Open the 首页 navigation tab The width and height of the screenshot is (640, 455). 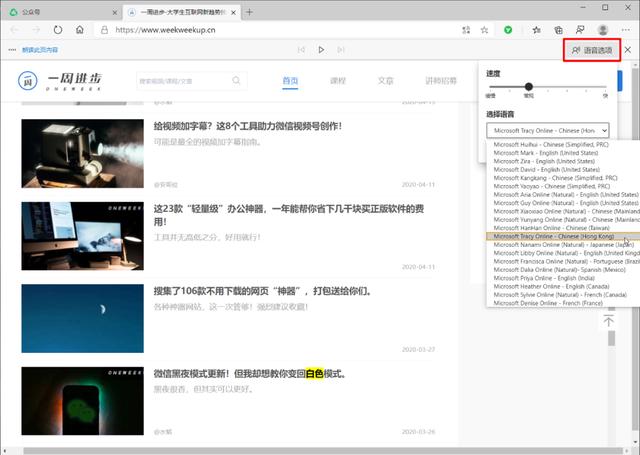290,81
